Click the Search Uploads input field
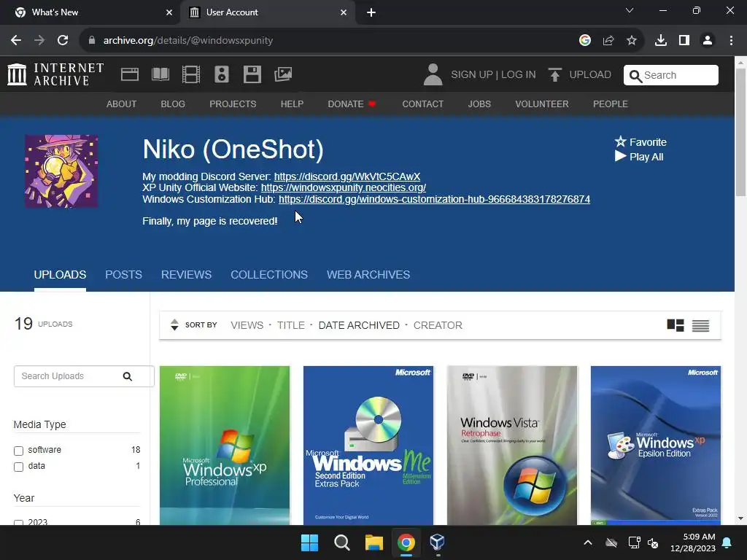747x560 pixels. click(x=84, y=376)
